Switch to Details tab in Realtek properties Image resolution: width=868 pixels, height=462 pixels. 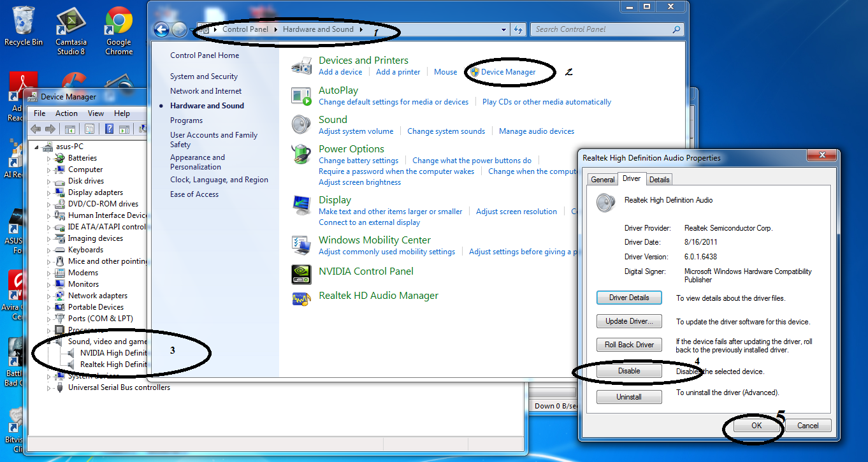point(660,180)
